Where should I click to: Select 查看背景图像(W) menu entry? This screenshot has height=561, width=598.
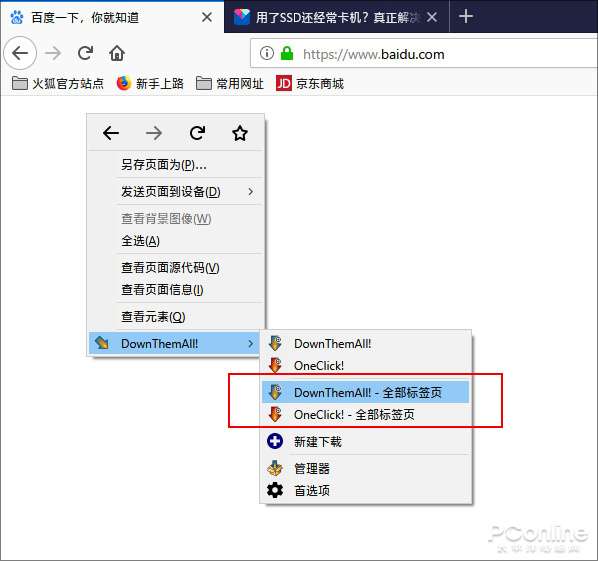(176, 219)
